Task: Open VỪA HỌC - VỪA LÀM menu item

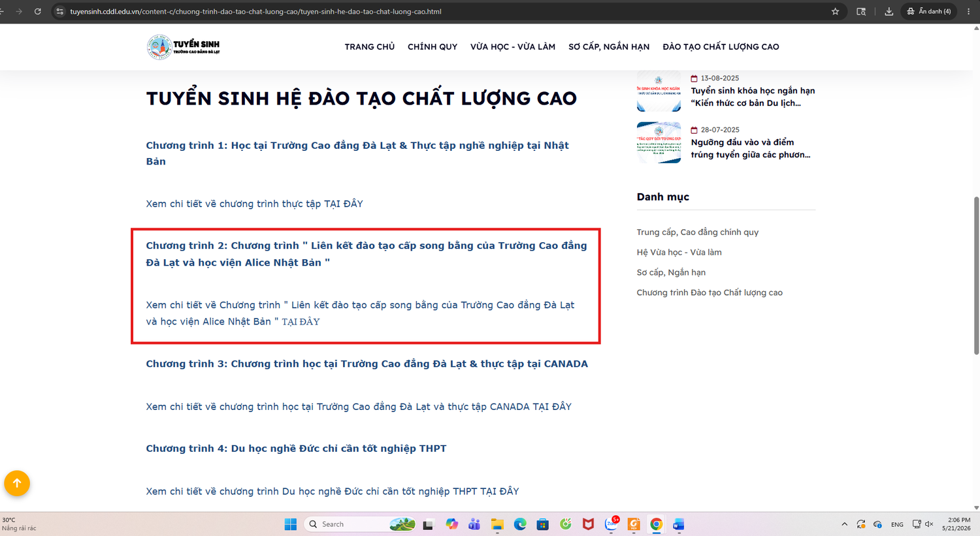Action: click(513, 47)
